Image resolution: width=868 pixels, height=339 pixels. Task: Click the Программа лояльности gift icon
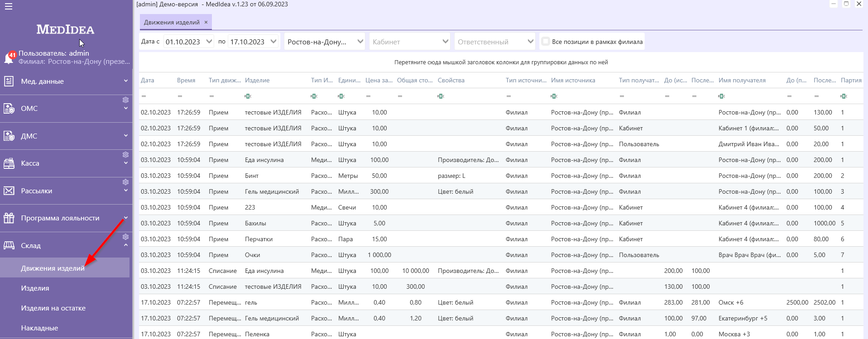pyautogui.click(x=9, y=218)
